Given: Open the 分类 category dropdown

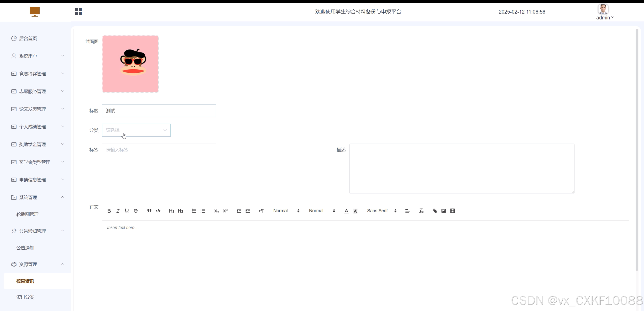Looking at the screenshot, I should (x=136, y=130).
